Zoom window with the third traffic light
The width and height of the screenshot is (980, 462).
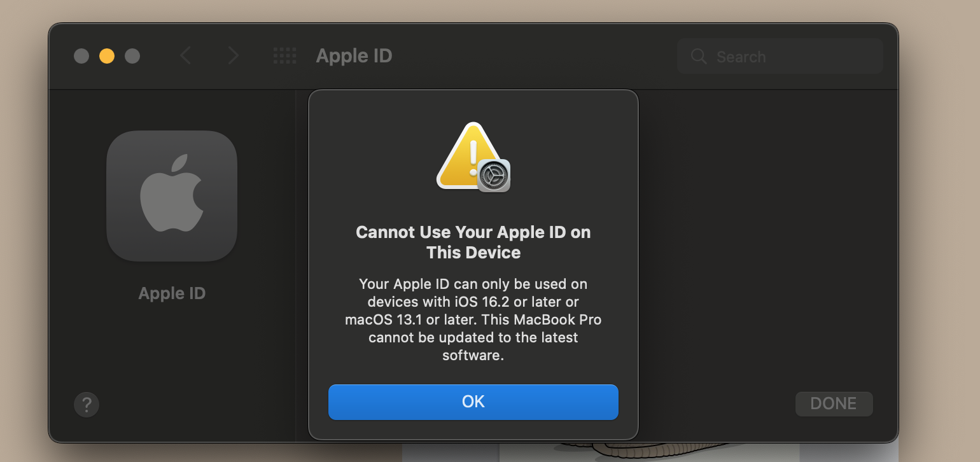132,56
